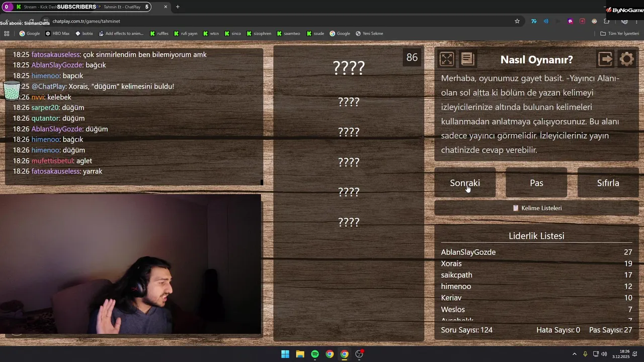This screenshot has height=362, width=644.
Task: Open the browser extensions puzzle icon
Action: pyautogui.click(x=606, y=21)
